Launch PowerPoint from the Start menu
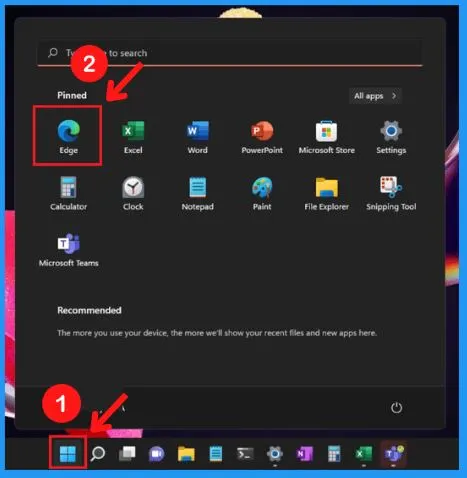The width and height of the screenshot is (467, 478). [262, 136]
